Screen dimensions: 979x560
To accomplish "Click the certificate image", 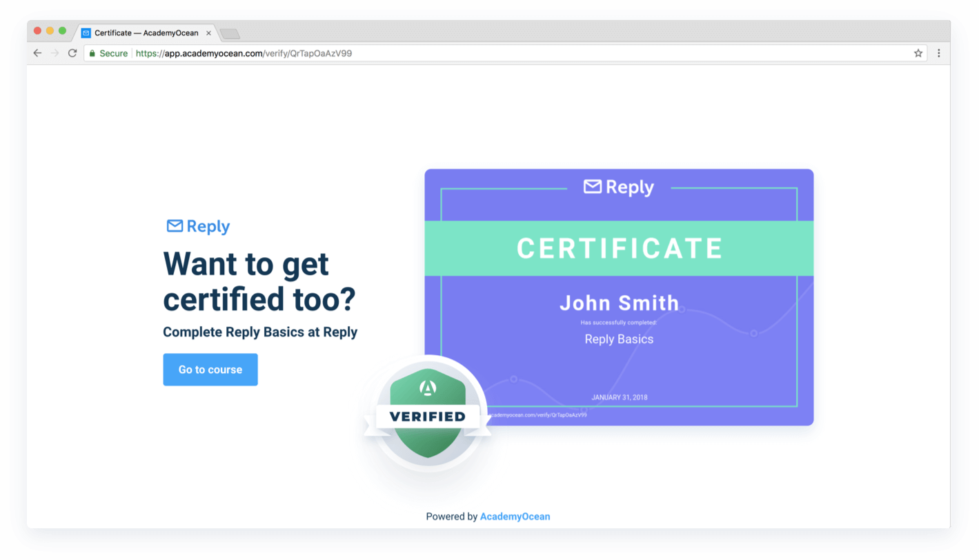I will click(x=619, y=297).
